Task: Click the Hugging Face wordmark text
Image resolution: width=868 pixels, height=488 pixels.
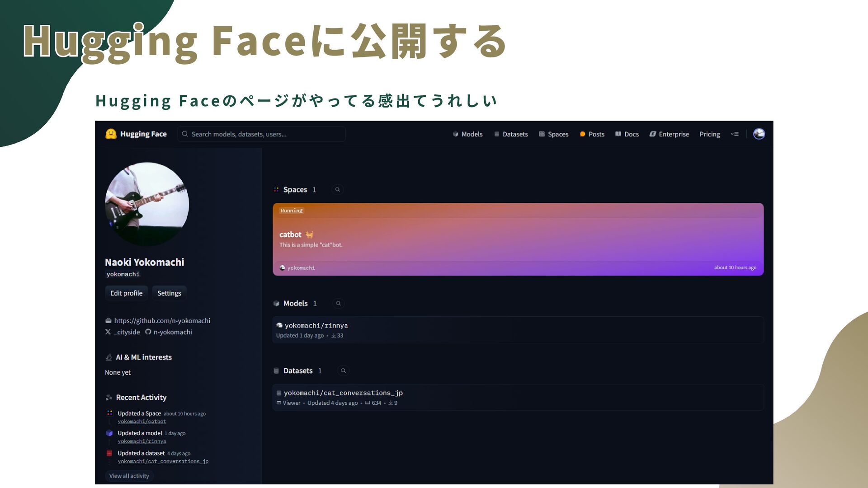Action: (143, 134)
